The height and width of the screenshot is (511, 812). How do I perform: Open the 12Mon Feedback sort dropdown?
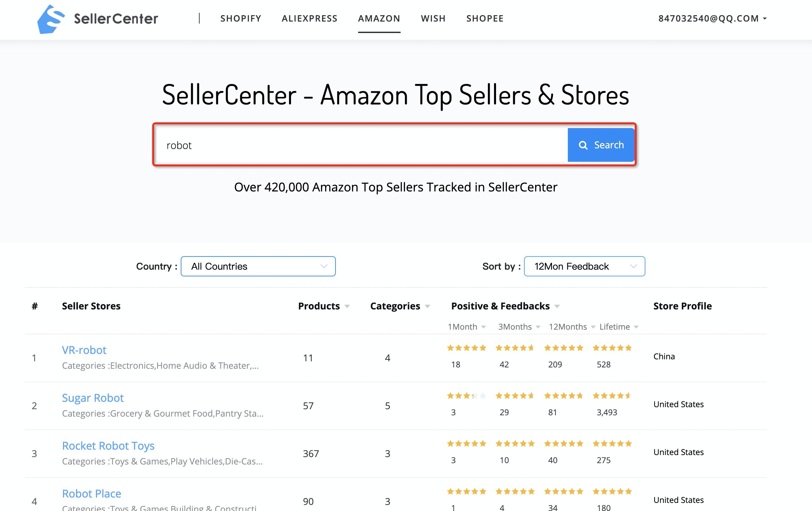pos(584,266)
